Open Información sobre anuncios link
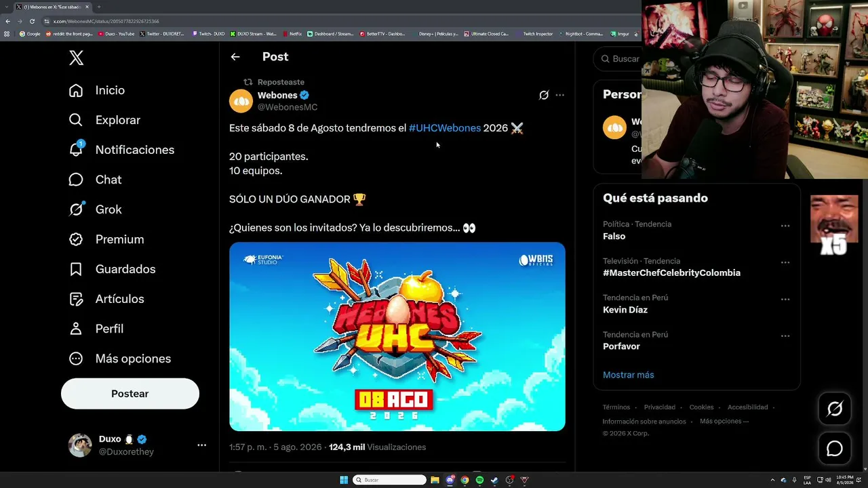The width and height of the screenshot is (868, 488). click(x=644, y=422)
